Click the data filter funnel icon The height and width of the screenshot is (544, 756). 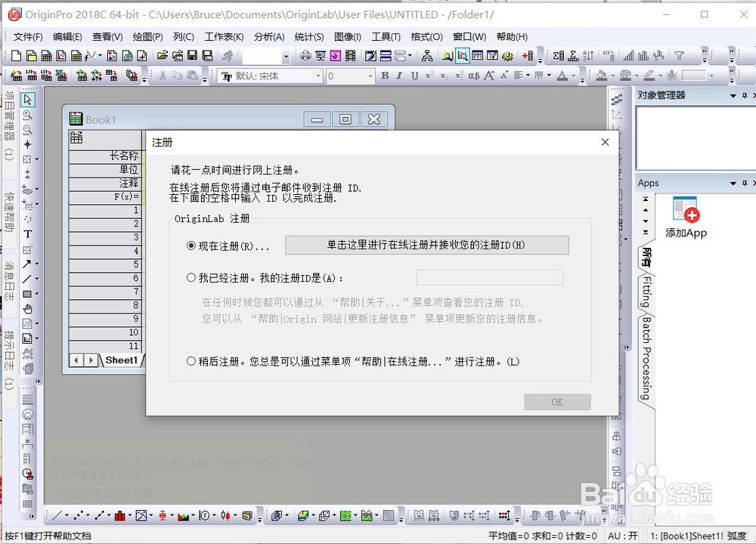click(x=679, y=56)
